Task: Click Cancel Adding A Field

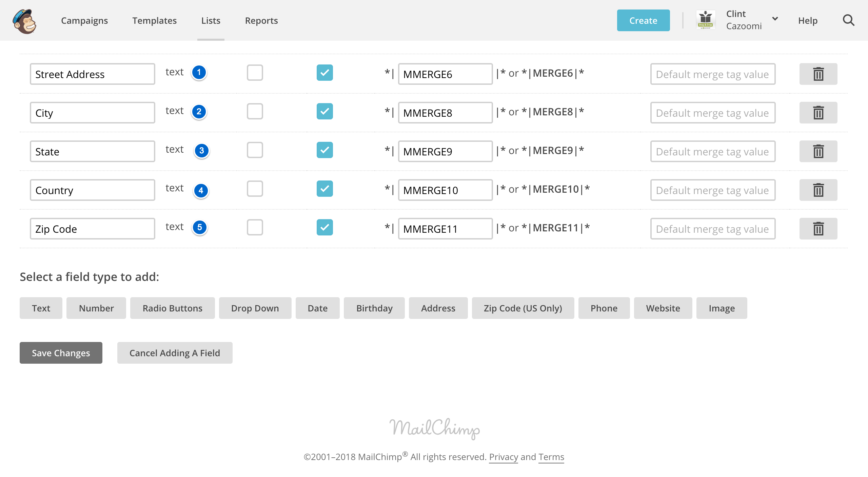Action: coord(175,353)
